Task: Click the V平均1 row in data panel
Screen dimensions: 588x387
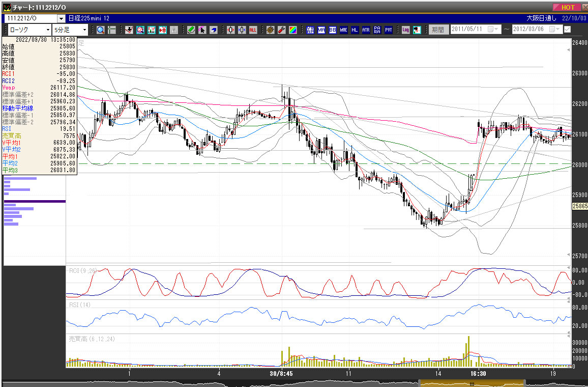Action: pos(39,143)
